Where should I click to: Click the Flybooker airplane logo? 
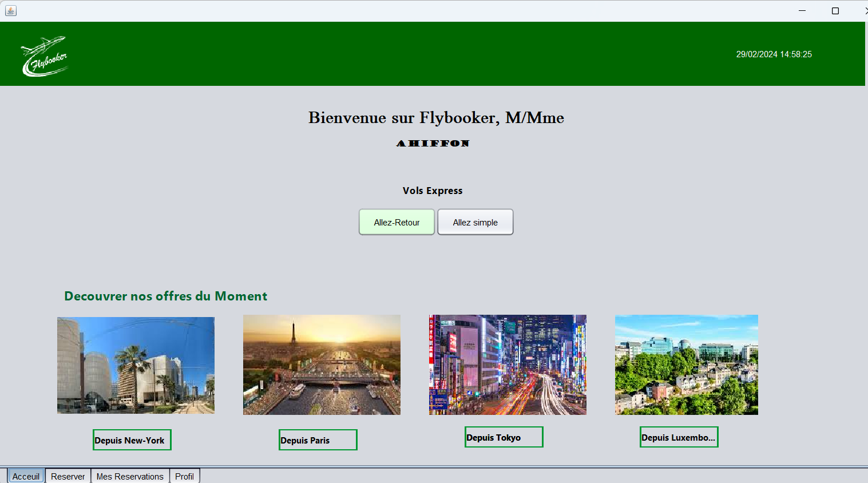coord(45,56)
